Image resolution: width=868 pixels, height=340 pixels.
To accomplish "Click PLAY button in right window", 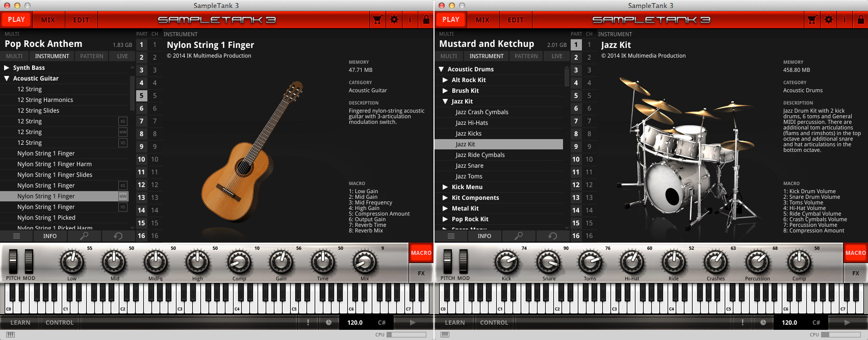I will 451,20.
